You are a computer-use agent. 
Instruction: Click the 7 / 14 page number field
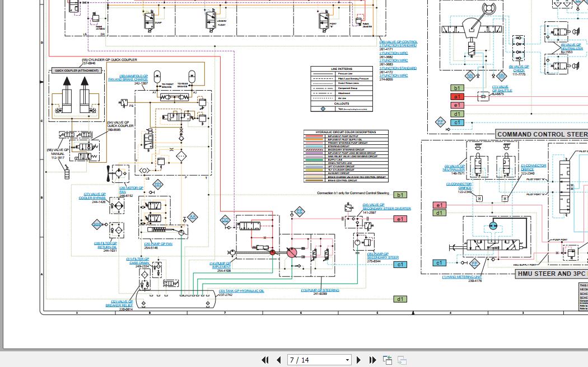click(315, 360)
